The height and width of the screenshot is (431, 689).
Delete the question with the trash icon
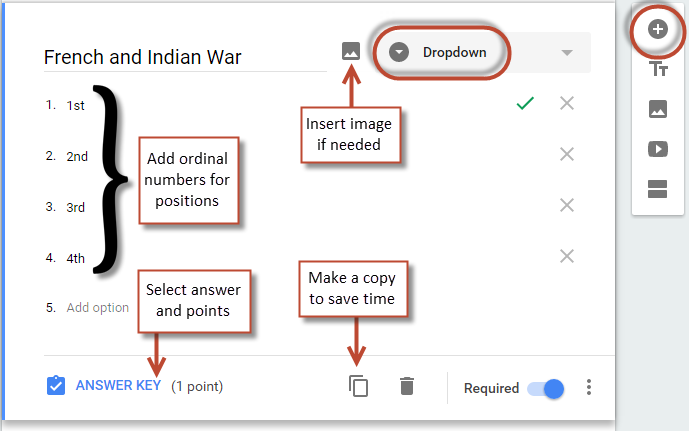(406, 386)
